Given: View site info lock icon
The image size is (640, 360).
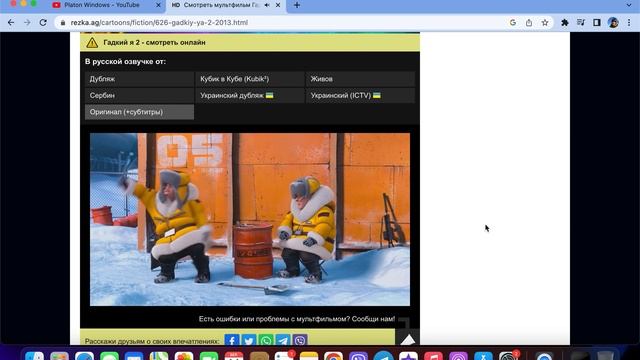Looking at the screenshot, I should tap(62, 23).
